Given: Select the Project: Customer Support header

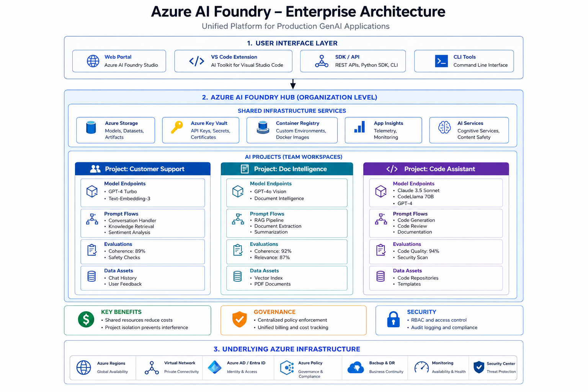Looking at the screenshot, I should (x=143, y=169).
